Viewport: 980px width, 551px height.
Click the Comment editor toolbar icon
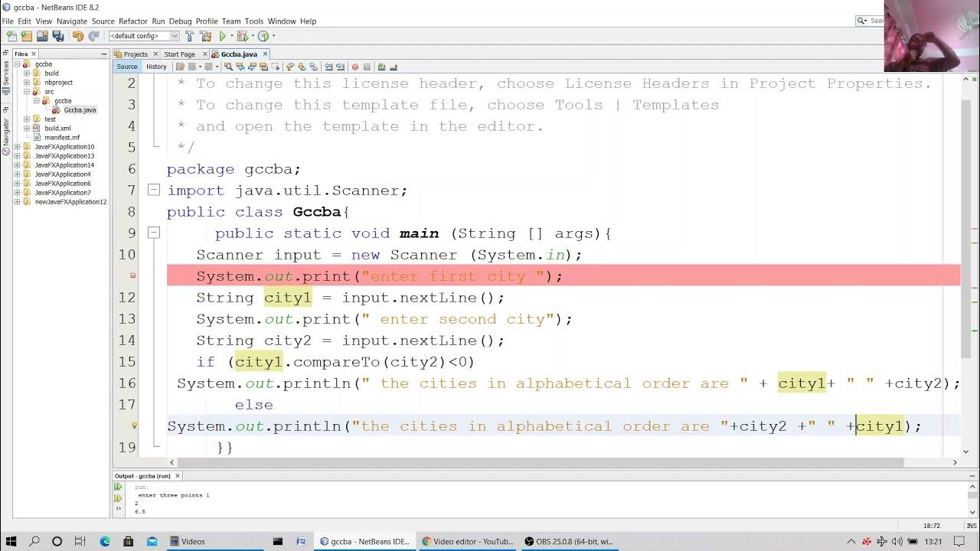[381, 67]
